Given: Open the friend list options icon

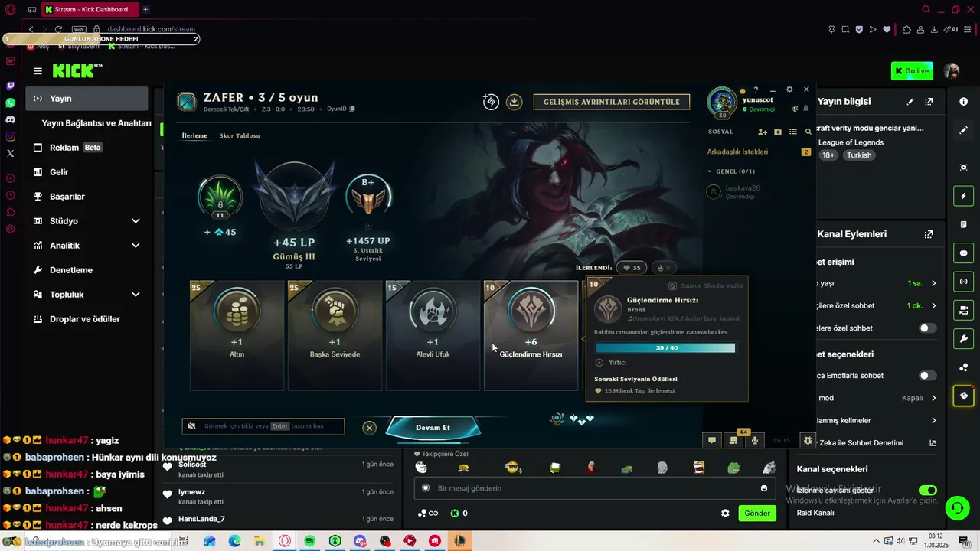Looking at the screenshot, I should click(793, 132).
